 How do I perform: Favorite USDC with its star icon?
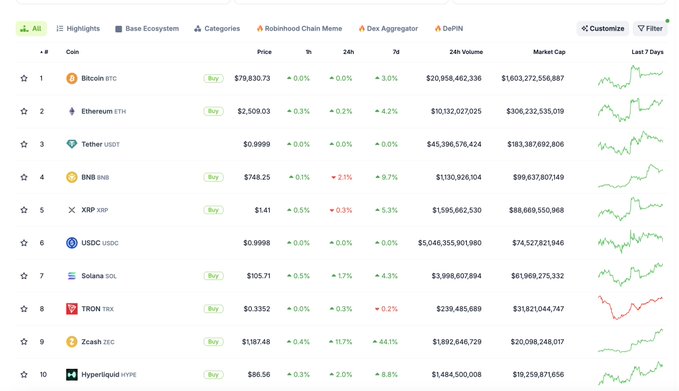[x=24, y=243]
